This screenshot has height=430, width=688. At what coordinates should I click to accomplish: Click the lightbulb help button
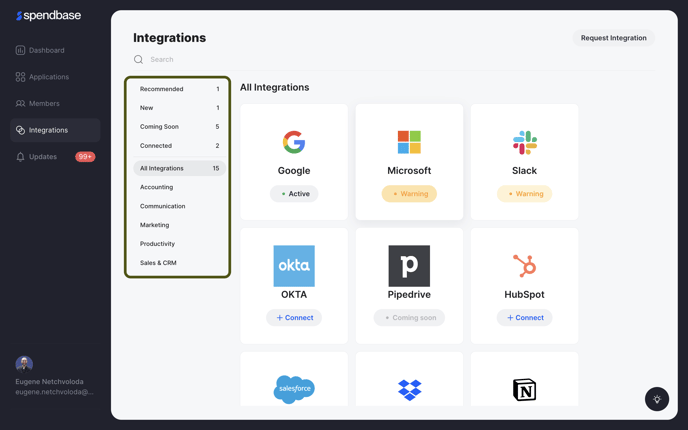(656, 399)
